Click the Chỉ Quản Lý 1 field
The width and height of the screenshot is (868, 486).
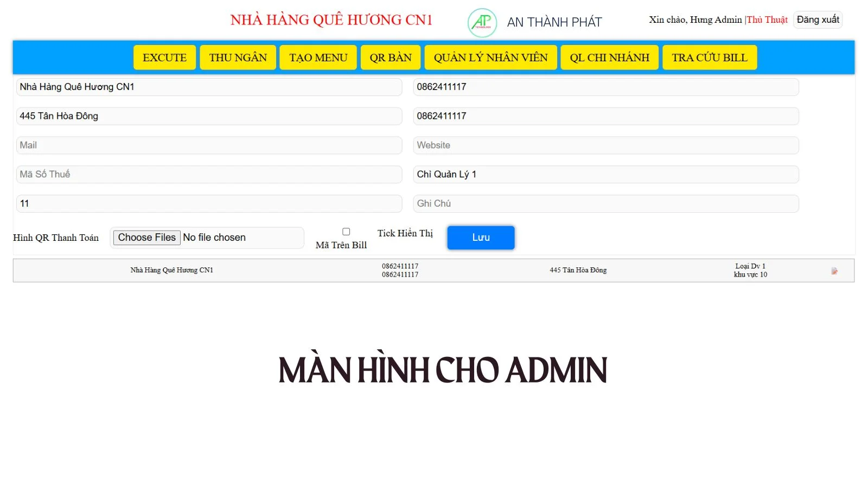coord(606,174)
